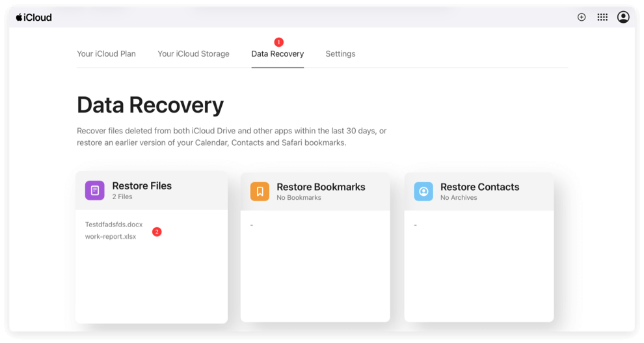
Task: Click the iCloud logo in header
Action: pos(34,18)
